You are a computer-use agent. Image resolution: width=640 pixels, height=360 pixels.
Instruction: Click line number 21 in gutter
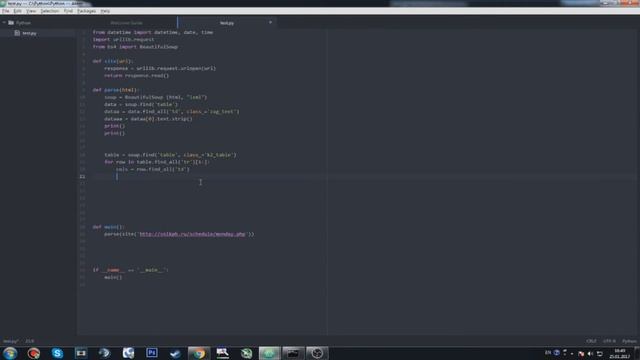coord(82,176)
